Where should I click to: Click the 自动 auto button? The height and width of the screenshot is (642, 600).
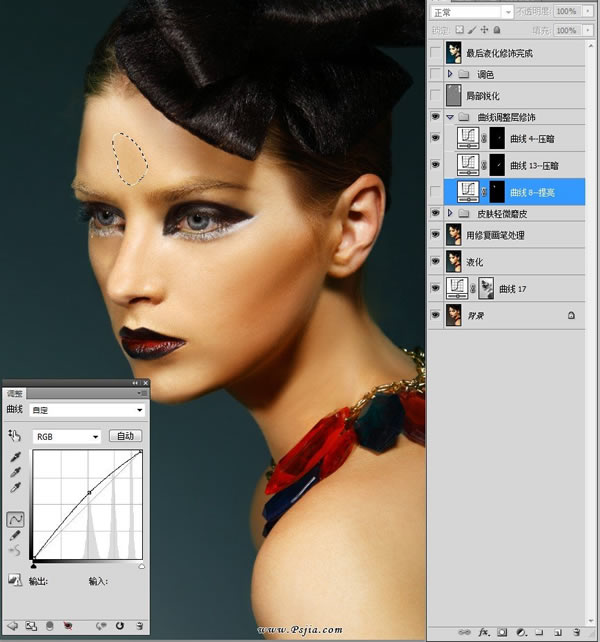click(125, 436)
